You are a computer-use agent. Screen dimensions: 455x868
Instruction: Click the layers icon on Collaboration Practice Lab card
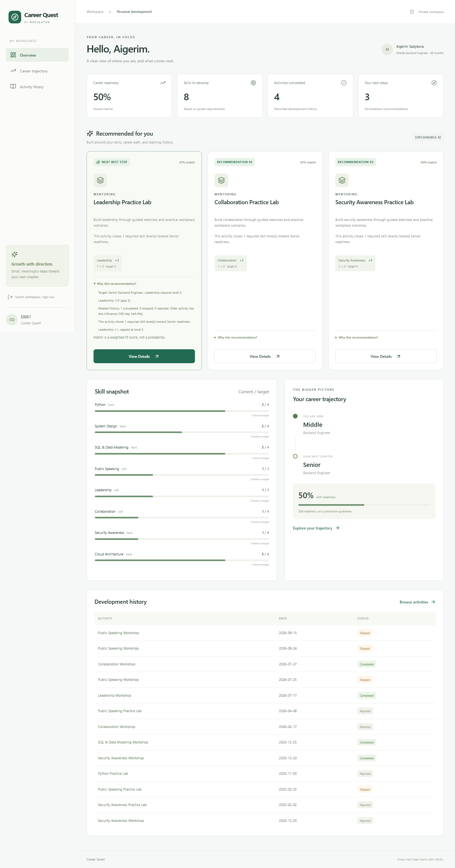(x=221, y=180)
